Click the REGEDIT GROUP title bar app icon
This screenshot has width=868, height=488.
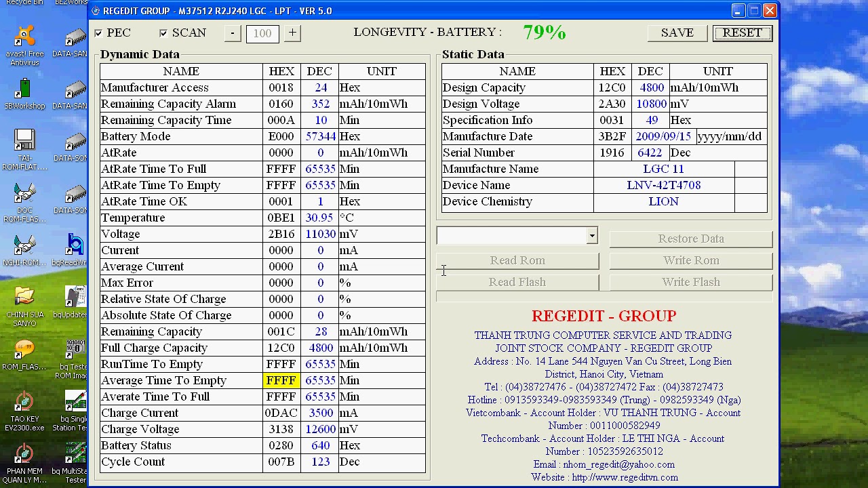click(x=96, y=11)
